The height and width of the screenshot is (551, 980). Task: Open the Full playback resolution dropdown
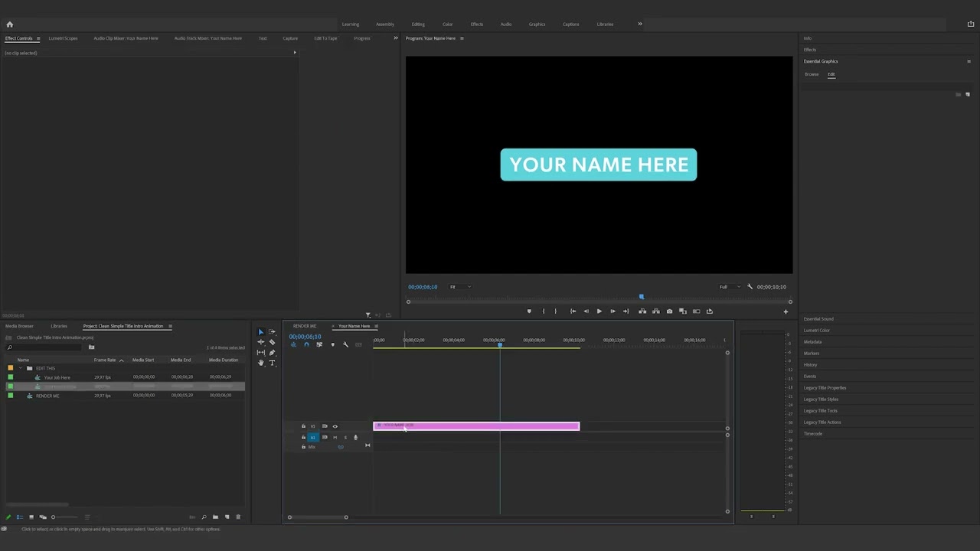click(x=729, y=287)
